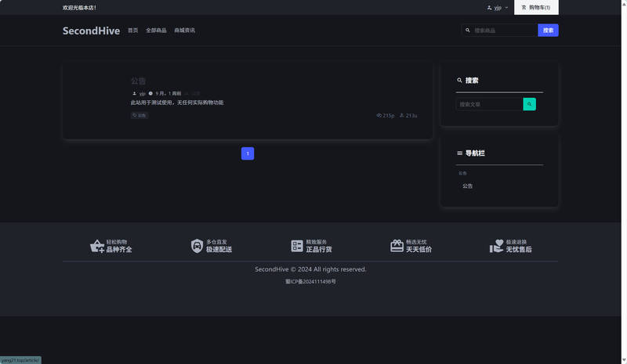Open the 购物车(1) shopping cart
Viewport: 627px width, 364px height.
tap(536, 8)
